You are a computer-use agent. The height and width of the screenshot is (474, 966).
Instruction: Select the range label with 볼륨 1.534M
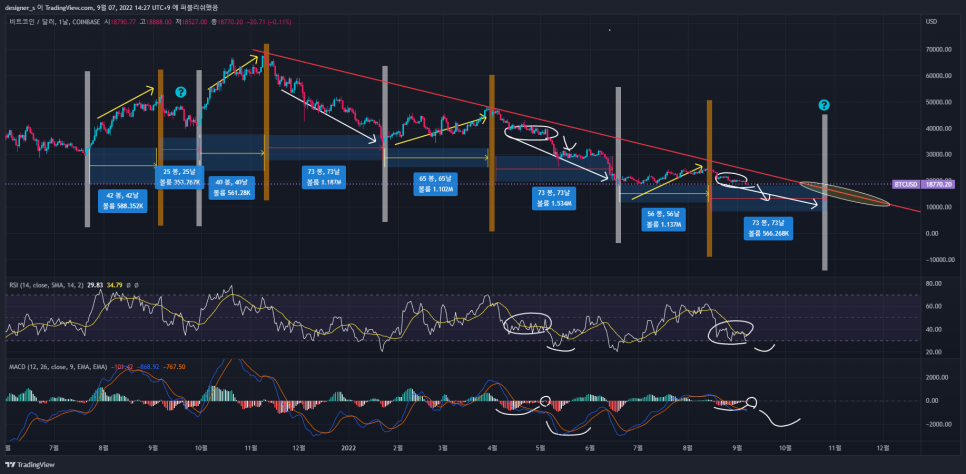pyautogui.click(x=554, y=197)
